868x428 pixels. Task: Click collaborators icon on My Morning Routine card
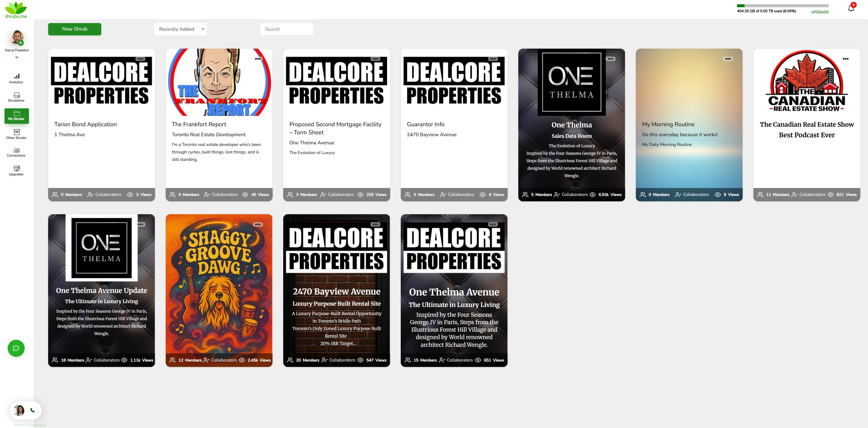678,195
